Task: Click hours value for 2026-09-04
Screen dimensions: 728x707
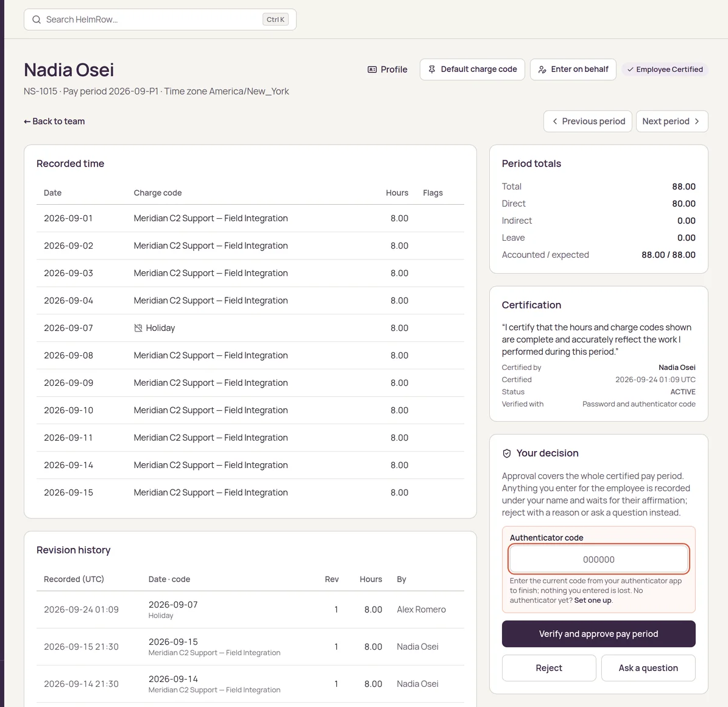Action: 399,300
